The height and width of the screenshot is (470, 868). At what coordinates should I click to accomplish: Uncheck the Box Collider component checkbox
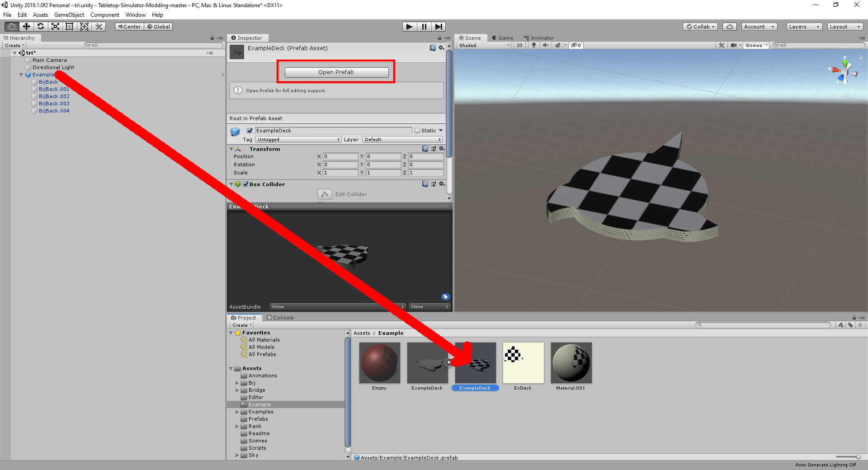246,184
